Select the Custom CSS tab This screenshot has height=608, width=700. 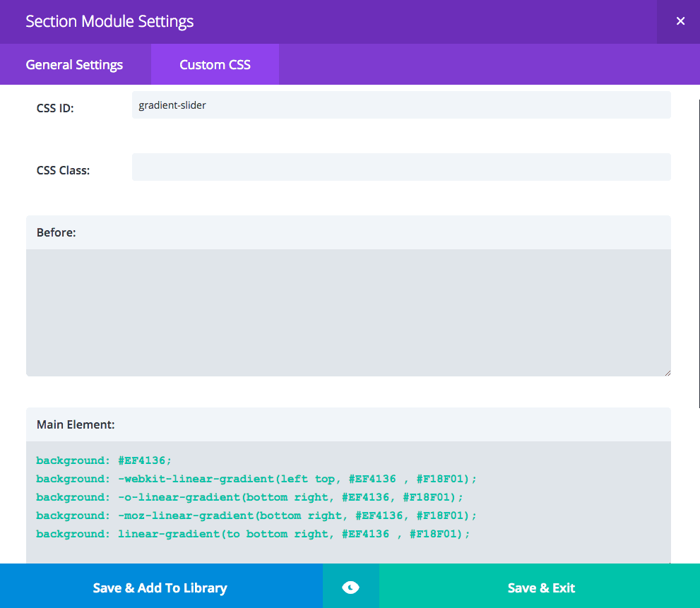215,65
